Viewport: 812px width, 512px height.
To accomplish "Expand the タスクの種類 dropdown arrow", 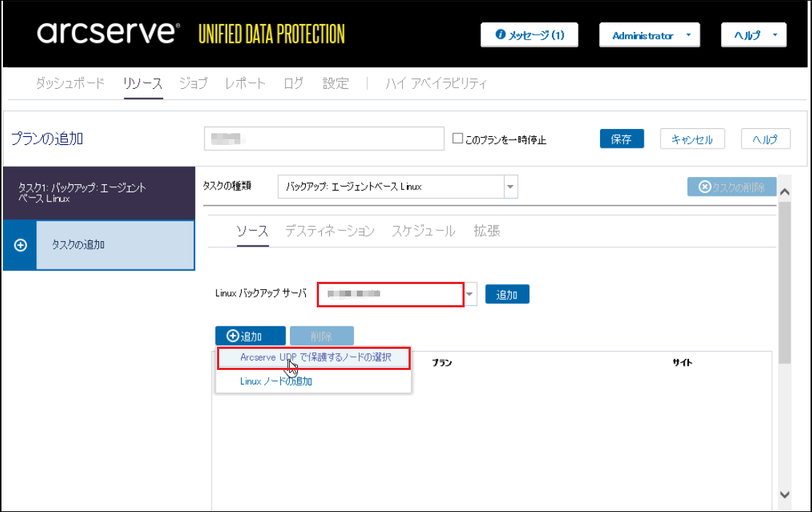I will pos(511,186).
